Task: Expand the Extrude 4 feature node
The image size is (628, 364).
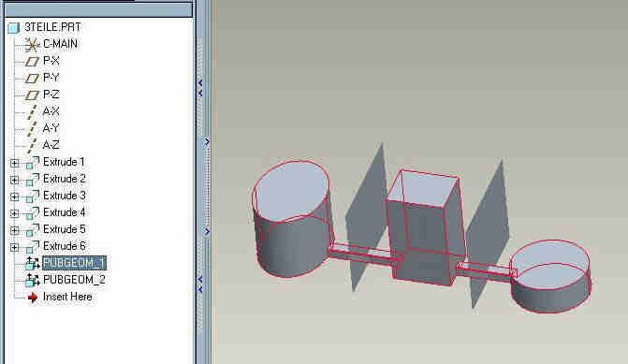Action: coord(14,213)
